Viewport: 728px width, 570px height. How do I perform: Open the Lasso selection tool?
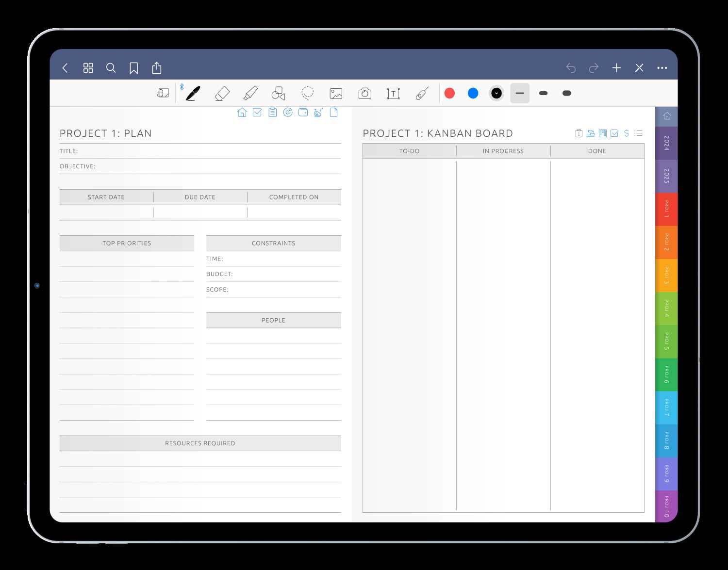tap(307, 93)
